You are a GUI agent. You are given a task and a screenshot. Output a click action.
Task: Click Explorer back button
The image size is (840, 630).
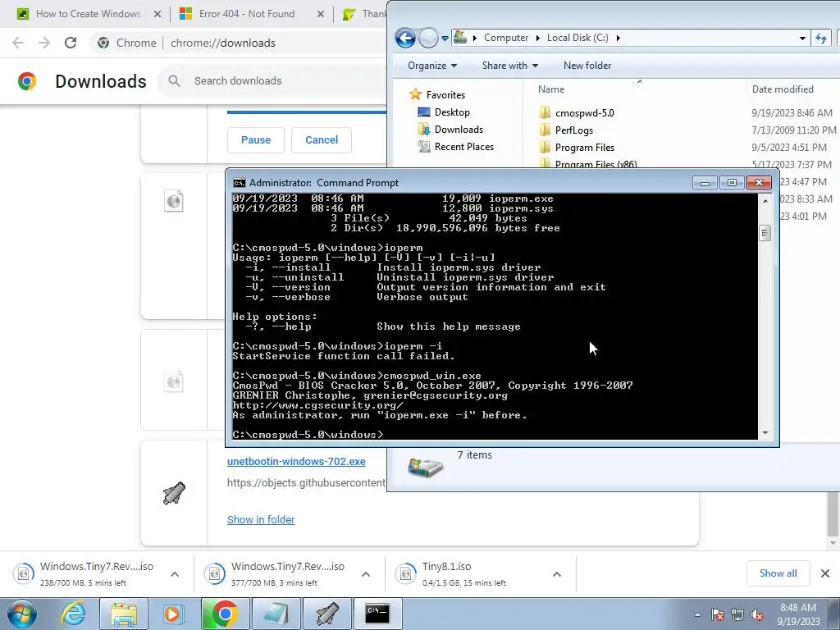[405, 38]
